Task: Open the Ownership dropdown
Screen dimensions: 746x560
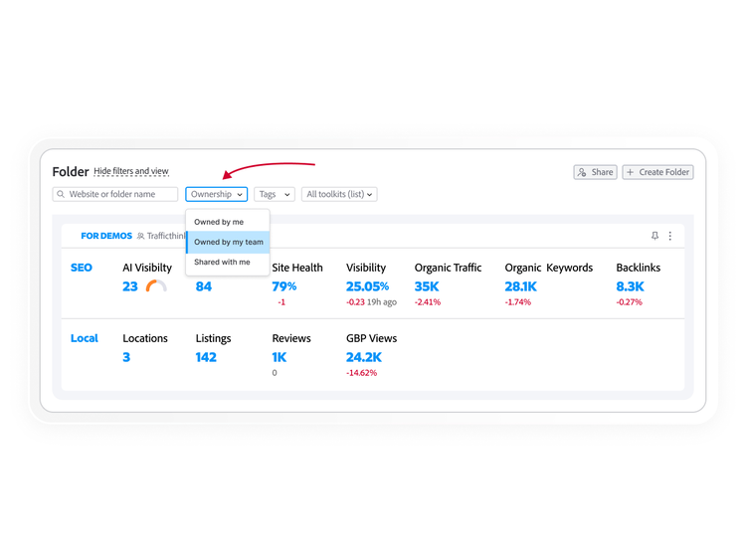Action: [x=216, y=195]
